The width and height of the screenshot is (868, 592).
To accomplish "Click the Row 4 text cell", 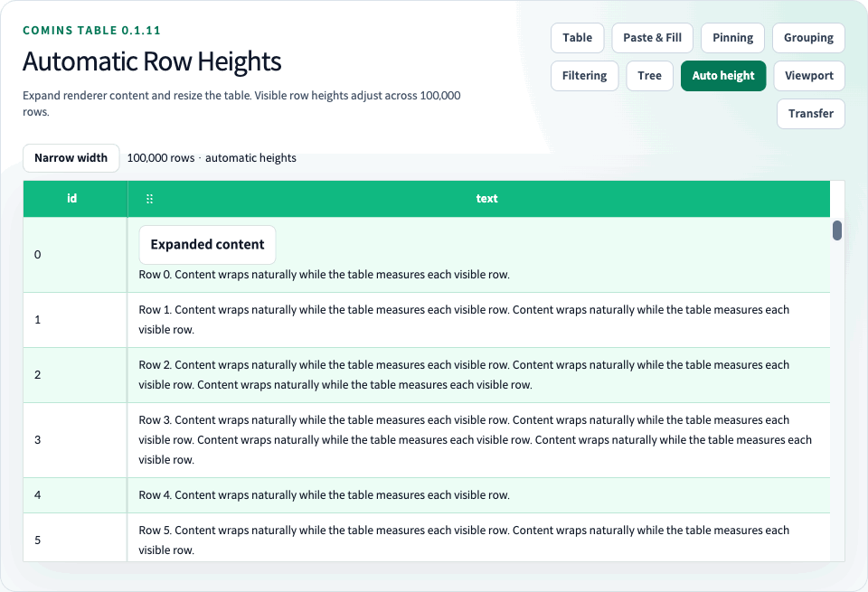I will click(x=479, y=495).
